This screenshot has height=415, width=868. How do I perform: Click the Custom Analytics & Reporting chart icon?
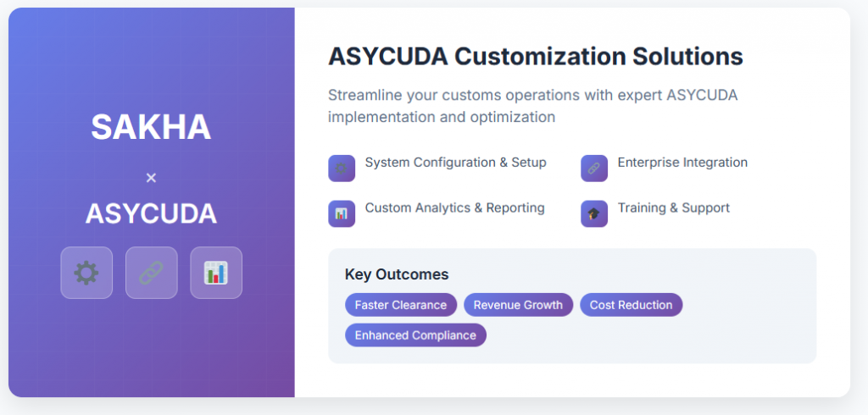pyautogui.click(x=342, y=213)
